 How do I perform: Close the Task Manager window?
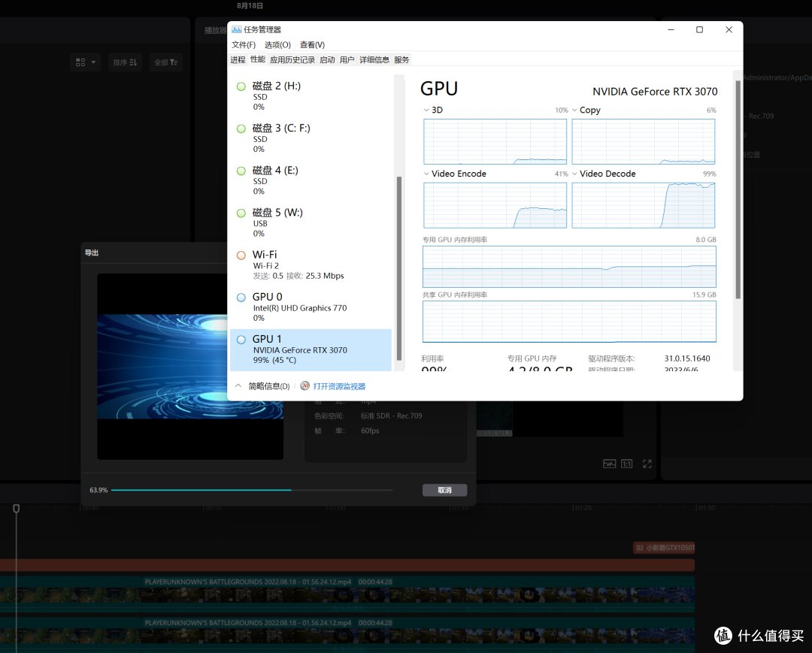click(729, 30)
